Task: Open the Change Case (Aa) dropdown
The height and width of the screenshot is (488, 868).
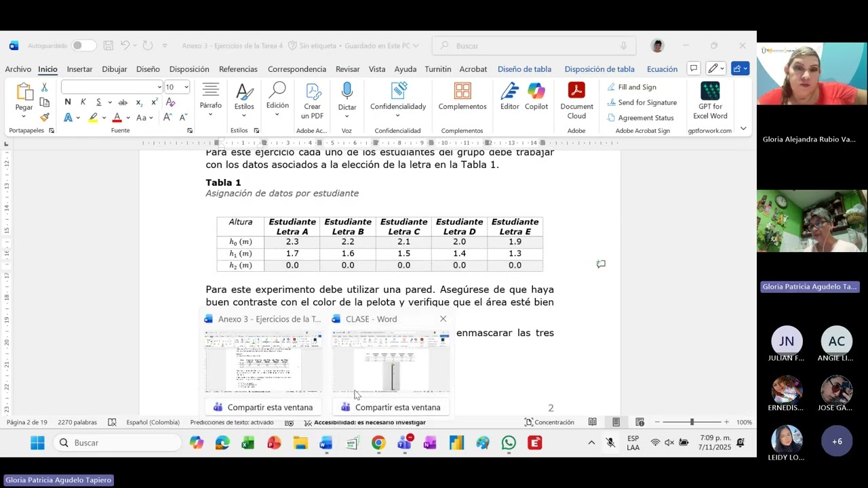Action: (144, 117)
